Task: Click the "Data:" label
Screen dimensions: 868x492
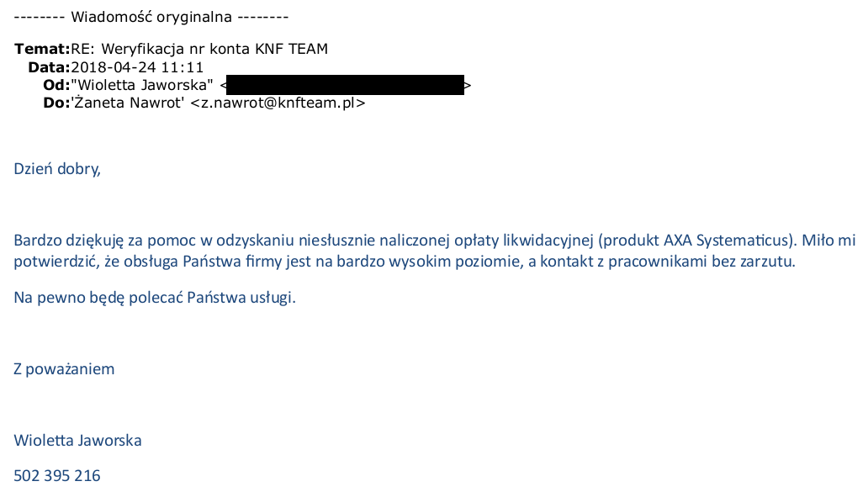Action: [50, 67]
